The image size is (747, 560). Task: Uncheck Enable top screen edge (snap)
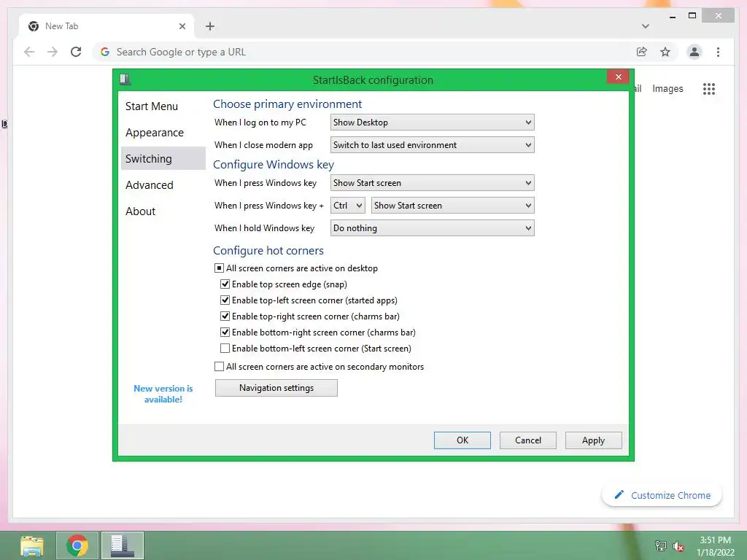click(x=225, y=284)
